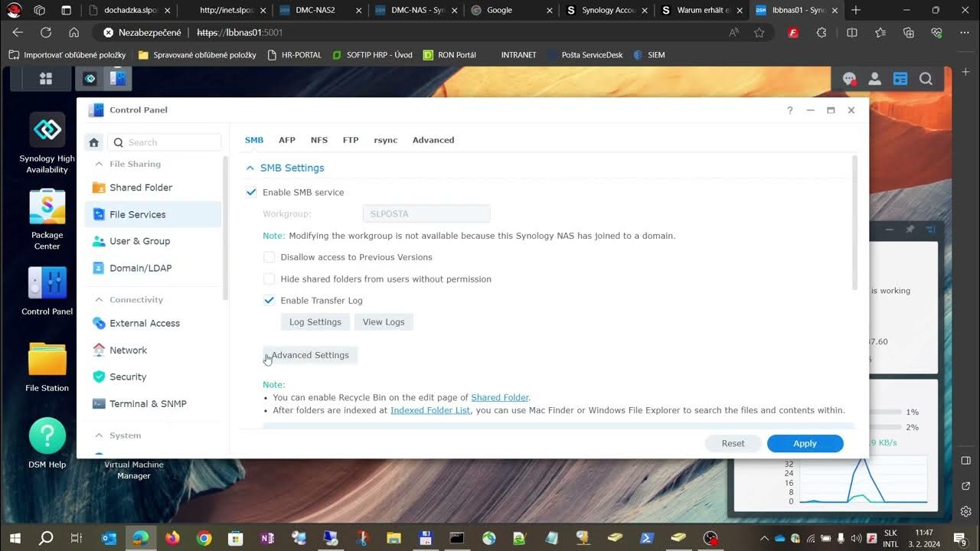This screenshot has height=551, width=980.
Task: Follow the Shared Folder link in note
Action: [499, 398]
